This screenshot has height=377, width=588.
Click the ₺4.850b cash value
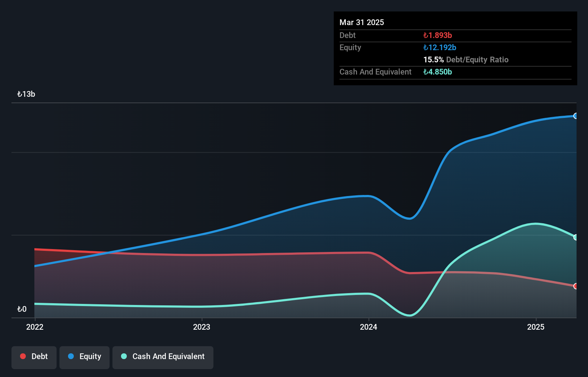click(x=438, y=72)
